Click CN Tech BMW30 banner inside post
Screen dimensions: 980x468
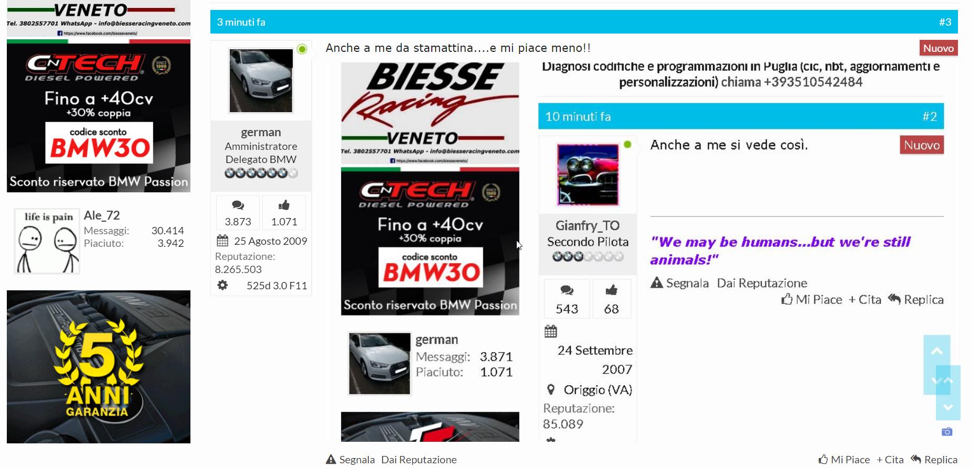(430, 242)
